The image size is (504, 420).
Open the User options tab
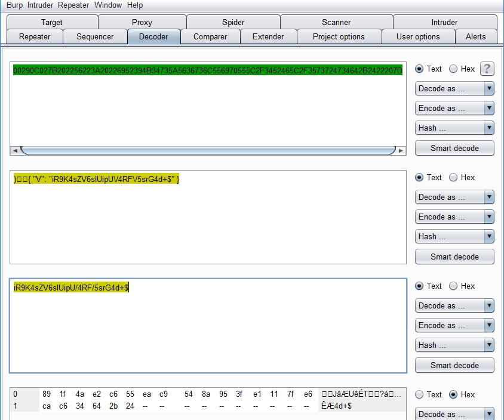418,36
